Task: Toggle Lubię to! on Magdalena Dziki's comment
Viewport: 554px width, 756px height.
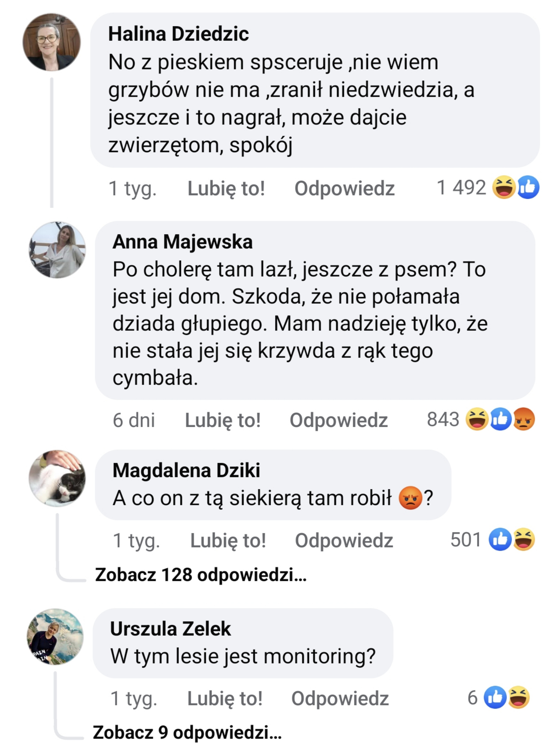Action: tap(228, 540)
